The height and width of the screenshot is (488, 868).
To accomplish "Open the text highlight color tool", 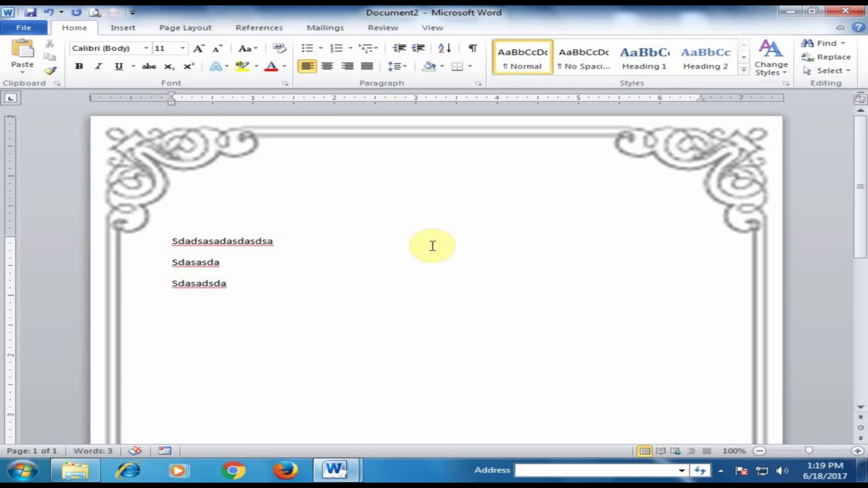I will 242,66.
